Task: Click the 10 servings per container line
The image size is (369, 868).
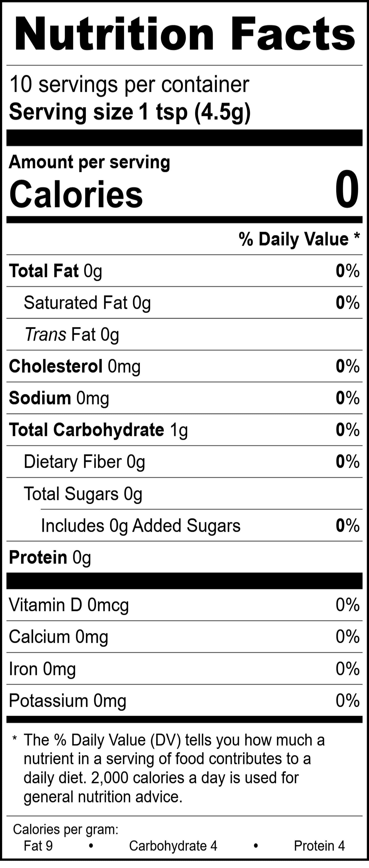Action: 129,84
